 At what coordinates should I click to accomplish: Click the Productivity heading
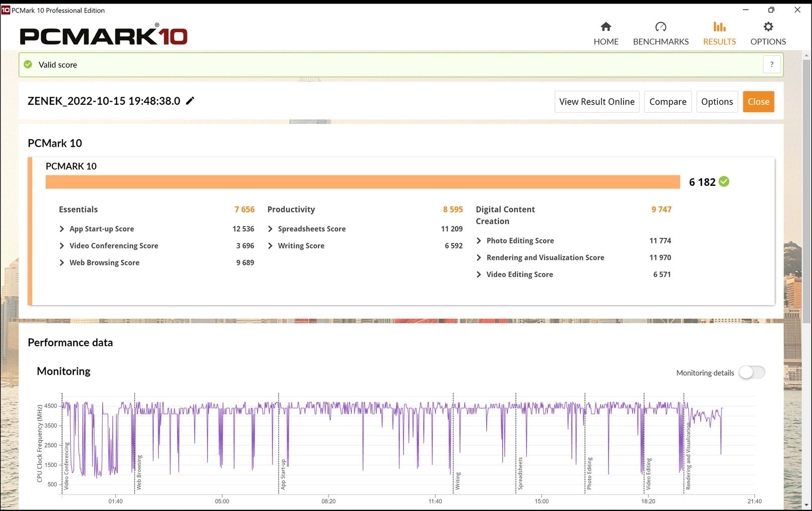[291, 209]
